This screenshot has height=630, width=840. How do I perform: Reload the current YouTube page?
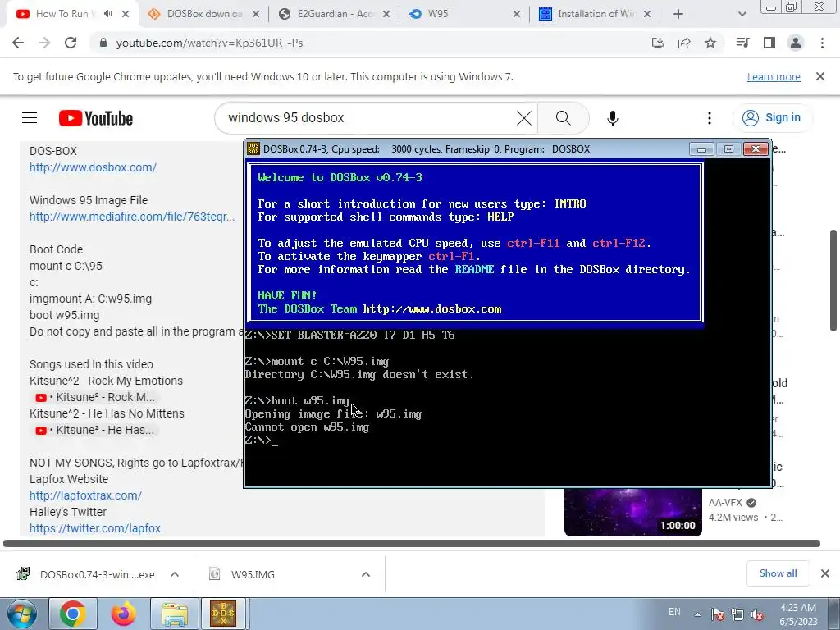tap(71, 43)
